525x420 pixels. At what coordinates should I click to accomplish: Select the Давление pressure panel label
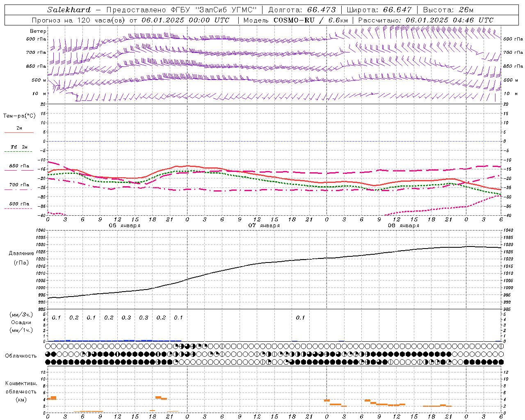pyautogui.click(x=21, y=253)
